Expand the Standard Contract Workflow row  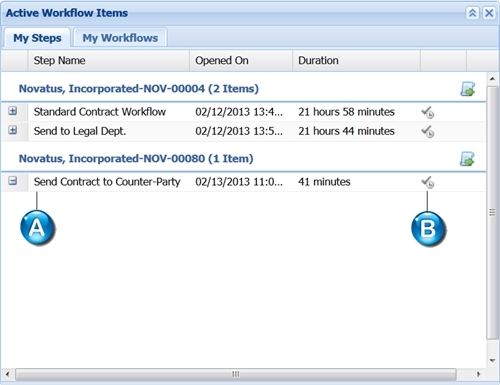tap(13, 111)
